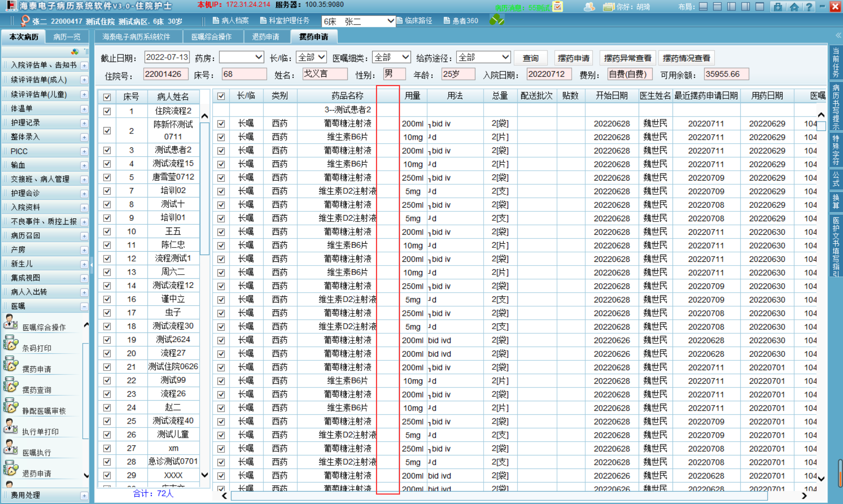Toggle checkbox for bed 5 唐雪莹0712
The image size is (843, 504).
coord(107,177)
